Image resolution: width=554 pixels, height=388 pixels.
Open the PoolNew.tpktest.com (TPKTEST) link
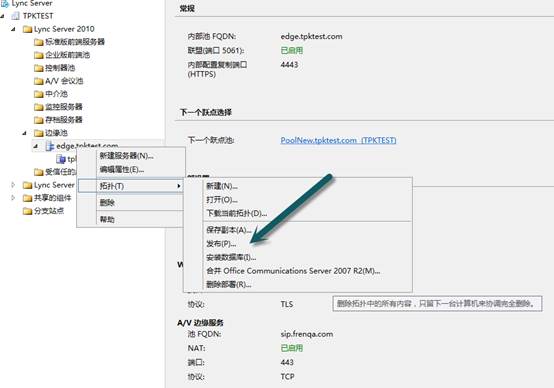[338, 140]
